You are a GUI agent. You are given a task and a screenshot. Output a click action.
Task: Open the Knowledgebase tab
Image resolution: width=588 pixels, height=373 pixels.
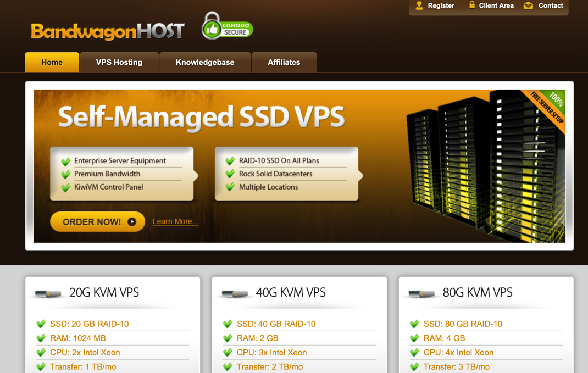click(205, 62)
